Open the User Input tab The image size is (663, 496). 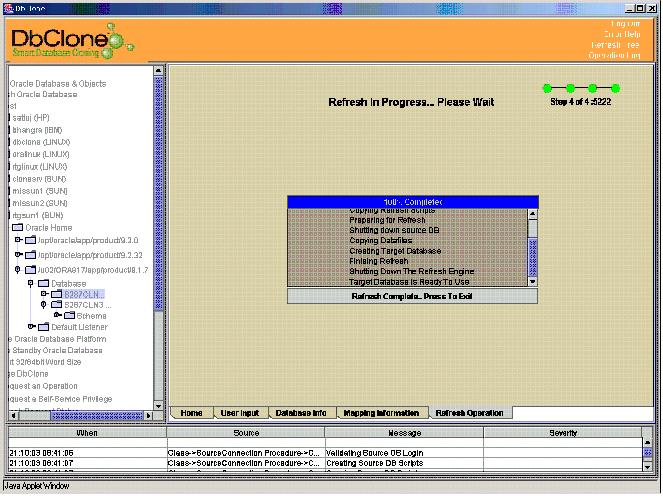pos(240,413)
